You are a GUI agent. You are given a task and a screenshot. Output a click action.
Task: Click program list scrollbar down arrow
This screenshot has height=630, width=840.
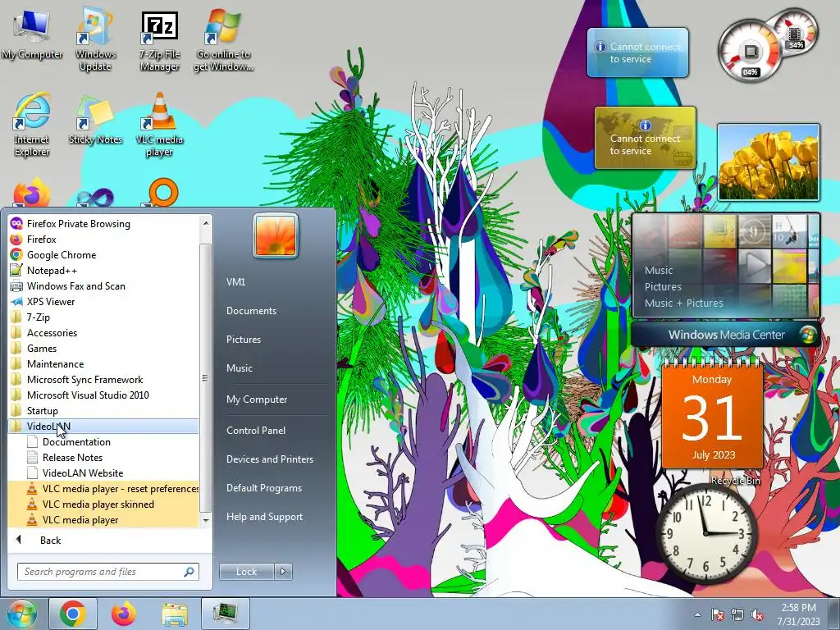tap(206, 520)
